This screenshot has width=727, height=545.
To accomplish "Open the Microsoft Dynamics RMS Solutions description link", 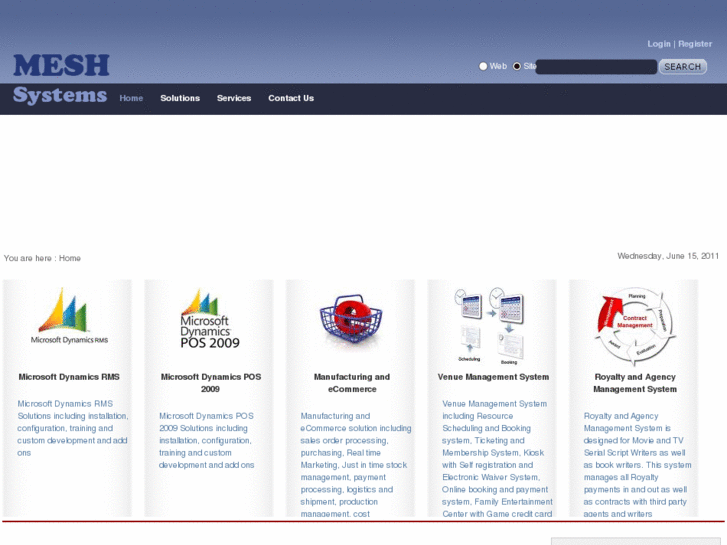I will [72, 428].
